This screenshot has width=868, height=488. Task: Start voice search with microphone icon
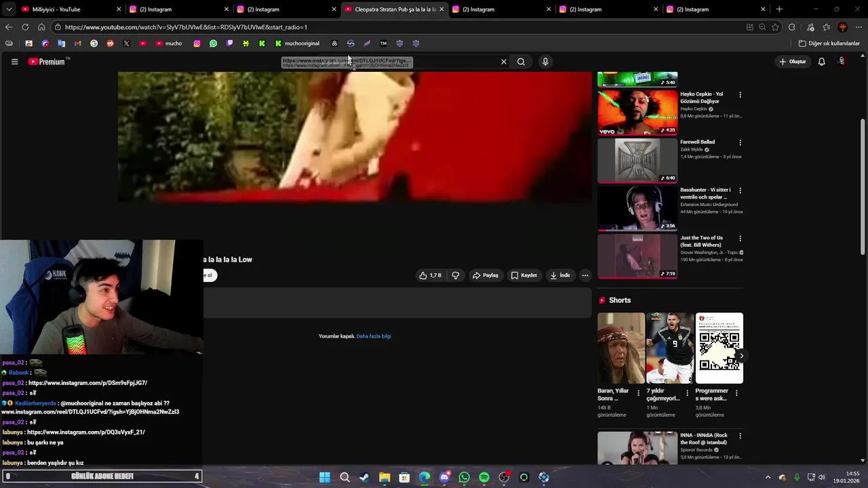pos(545,62)
